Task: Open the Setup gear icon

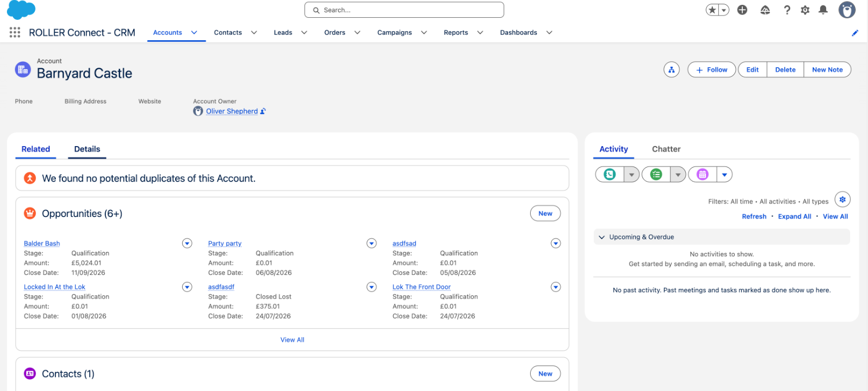Action: click(805, 10)
